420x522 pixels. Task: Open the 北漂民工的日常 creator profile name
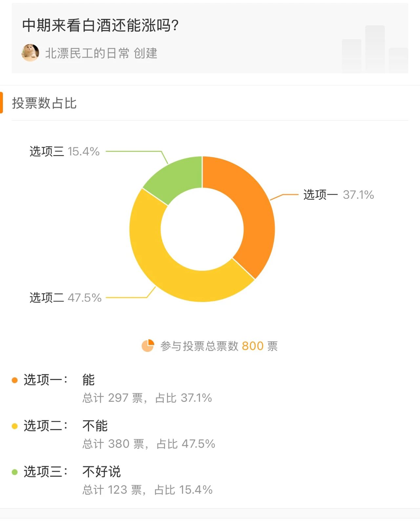(87, 53)
